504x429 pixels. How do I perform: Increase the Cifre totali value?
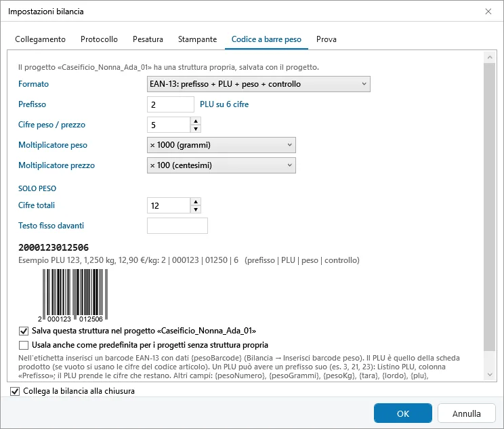196,202
